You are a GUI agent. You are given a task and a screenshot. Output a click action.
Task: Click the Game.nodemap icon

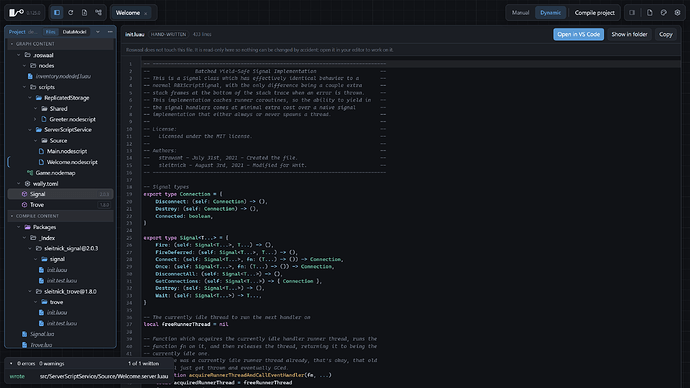coord(30,173)
